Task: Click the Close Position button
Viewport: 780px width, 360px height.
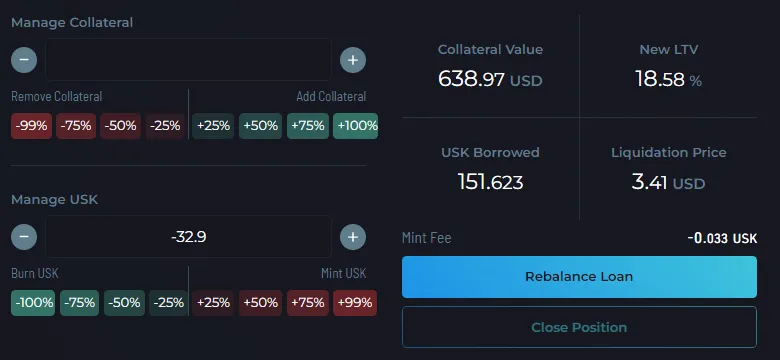Action: click(x=579, y=327)
